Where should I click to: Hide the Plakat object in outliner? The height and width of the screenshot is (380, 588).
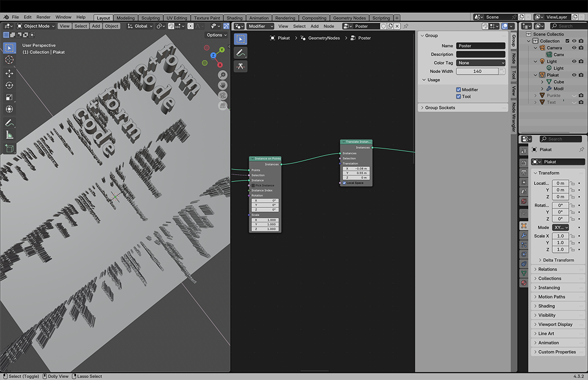574,75
